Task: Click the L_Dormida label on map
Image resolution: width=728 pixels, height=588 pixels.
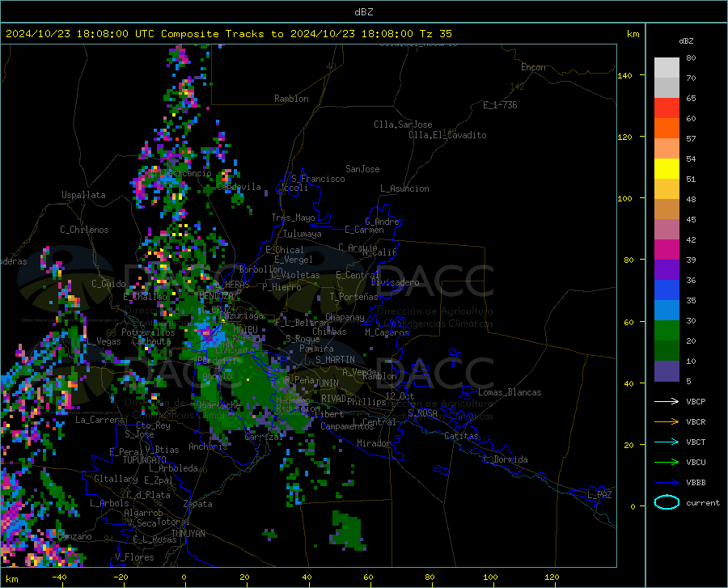Action: click(505, 459)
